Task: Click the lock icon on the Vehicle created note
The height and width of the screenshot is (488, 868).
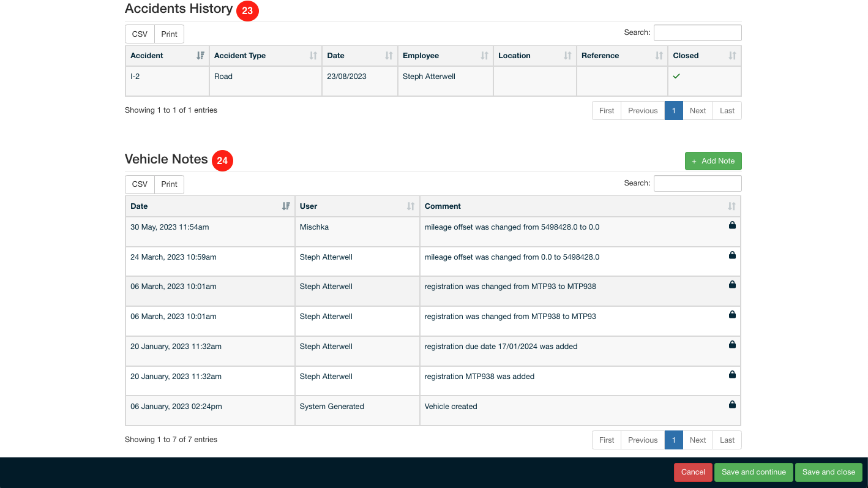Action: tap(732, 404)
